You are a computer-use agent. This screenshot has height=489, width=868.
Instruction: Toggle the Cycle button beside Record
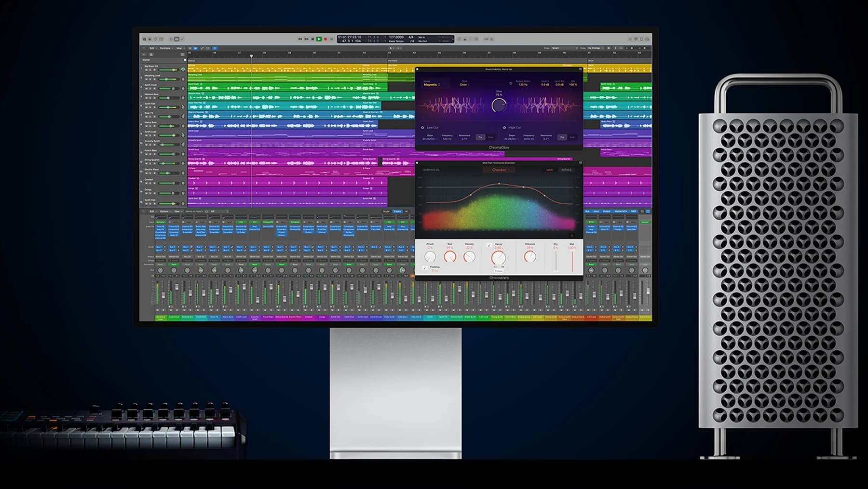tap(331, 39)
